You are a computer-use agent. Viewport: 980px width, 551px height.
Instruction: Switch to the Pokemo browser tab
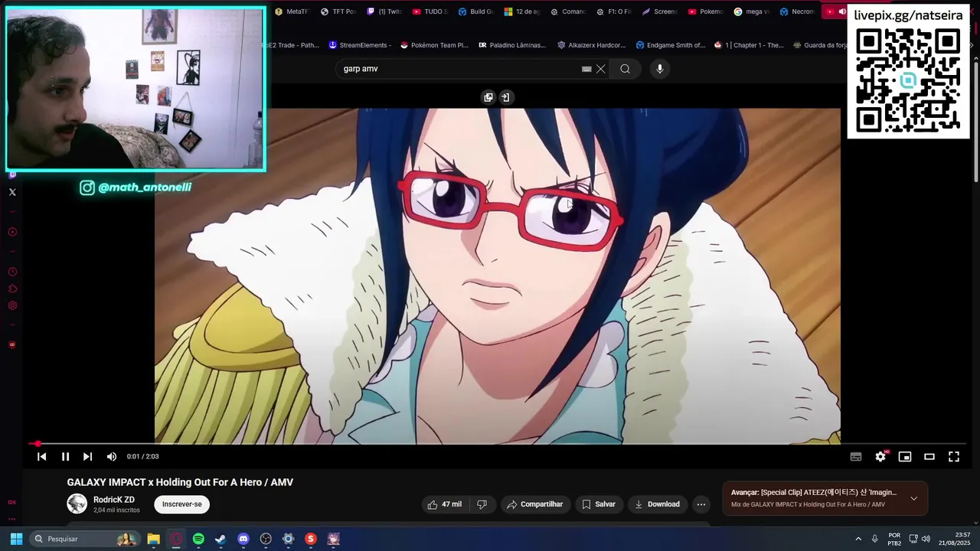tap(705, 11)
